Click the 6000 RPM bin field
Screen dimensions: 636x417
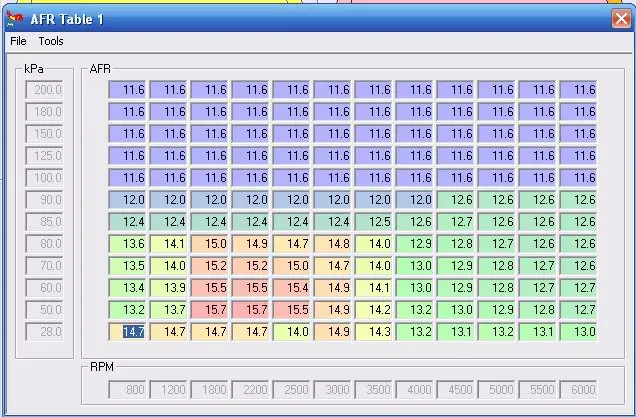coord(578,389)
